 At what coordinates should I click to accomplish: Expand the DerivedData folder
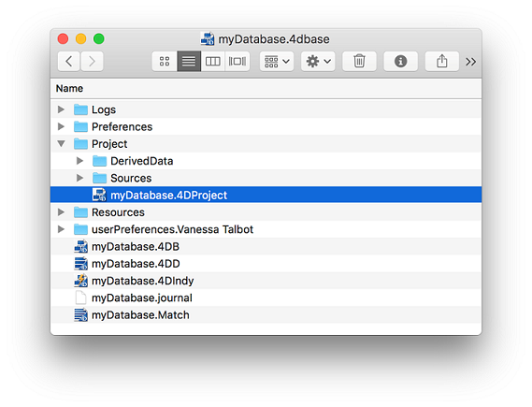(x=79, y=161)
